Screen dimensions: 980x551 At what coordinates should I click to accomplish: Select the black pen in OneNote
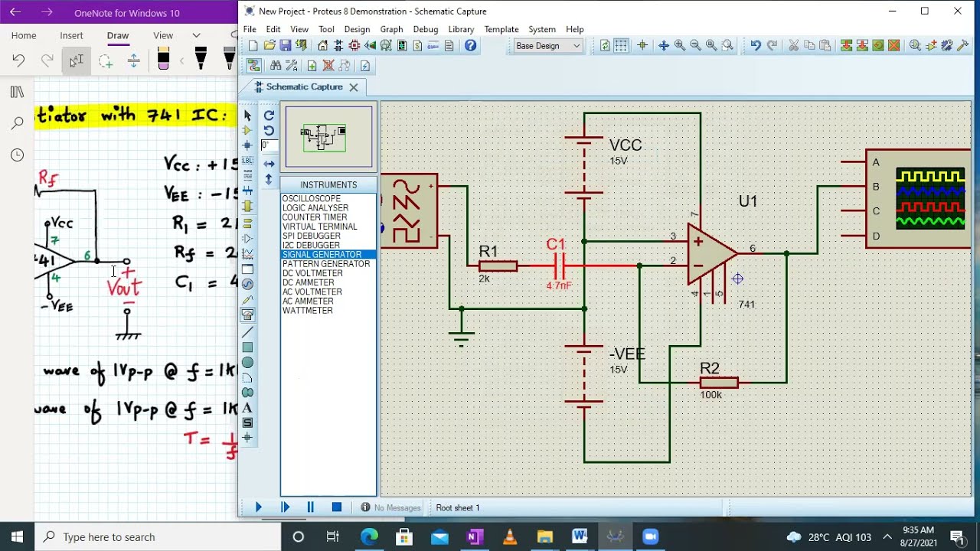(x=201, y=58)
